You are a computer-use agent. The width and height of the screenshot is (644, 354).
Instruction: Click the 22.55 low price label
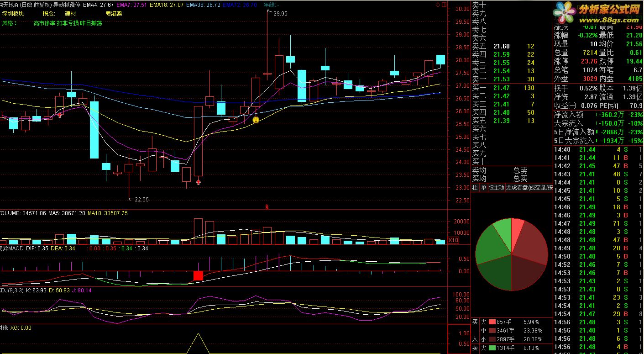tap(142, 199)
